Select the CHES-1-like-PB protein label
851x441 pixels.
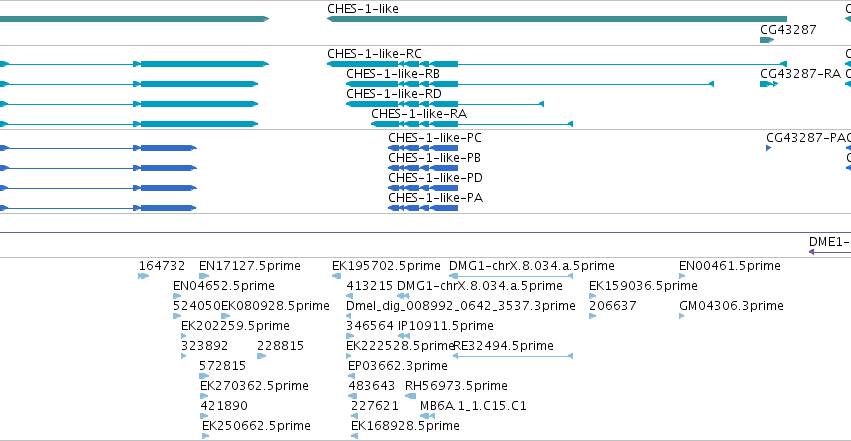[x=434, y=158]
